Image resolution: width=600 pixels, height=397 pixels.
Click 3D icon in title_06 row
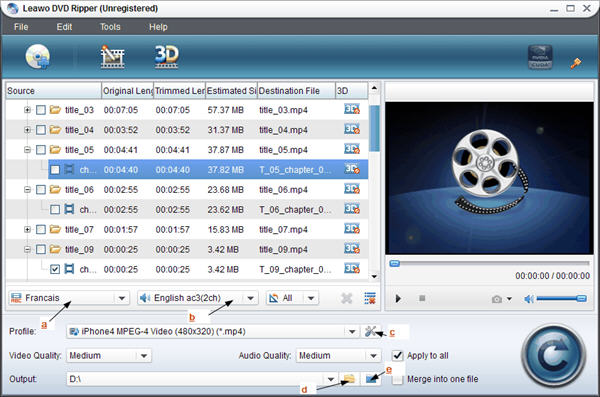coord(352,189)
